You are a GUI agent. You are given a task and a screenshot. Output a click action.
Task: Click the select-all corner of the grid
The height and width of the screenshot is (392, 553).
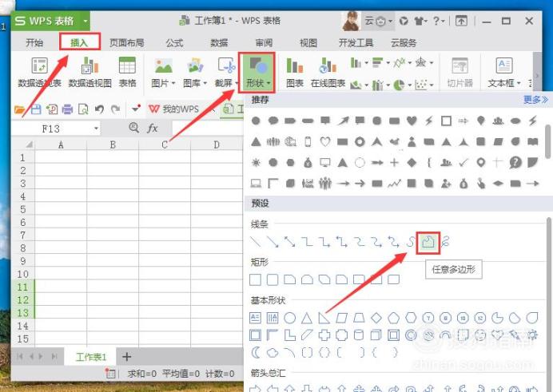[x=29, y=145]
